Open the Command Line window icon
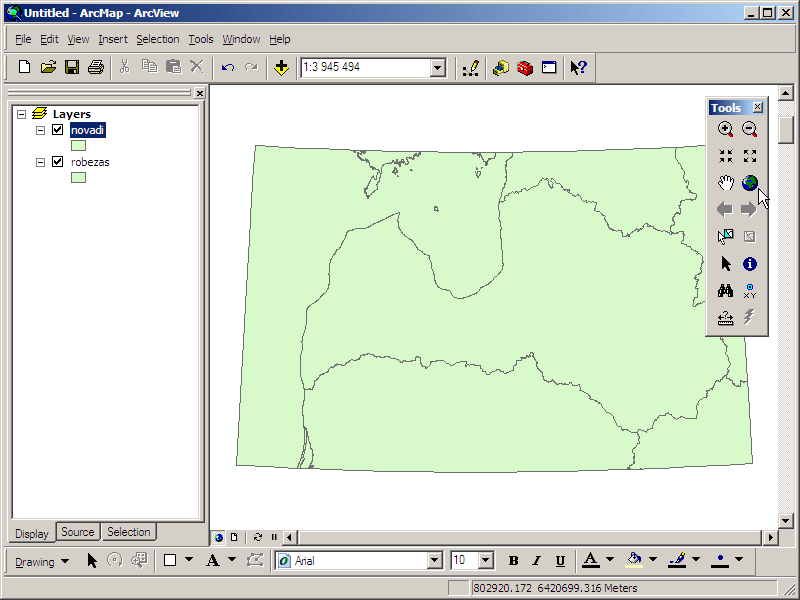Viewport: 800px width, 600px height. click(549, 67)
